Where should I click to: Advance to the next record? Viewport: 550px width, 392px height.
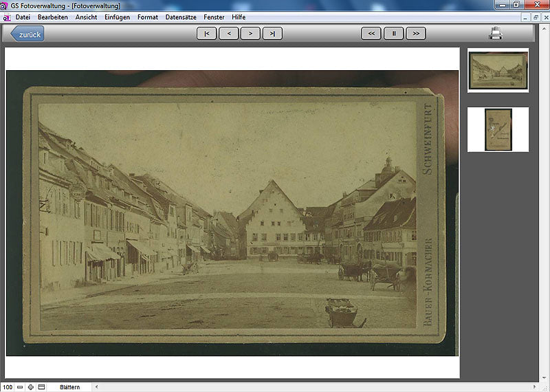click(250, 33)
